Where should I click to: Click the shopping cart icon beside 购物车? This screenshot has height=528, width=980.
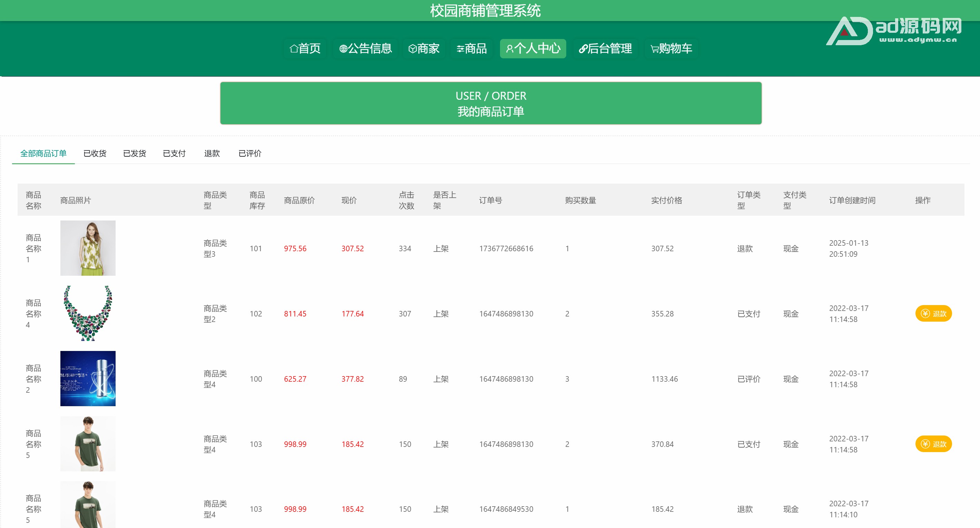[654, 49]
